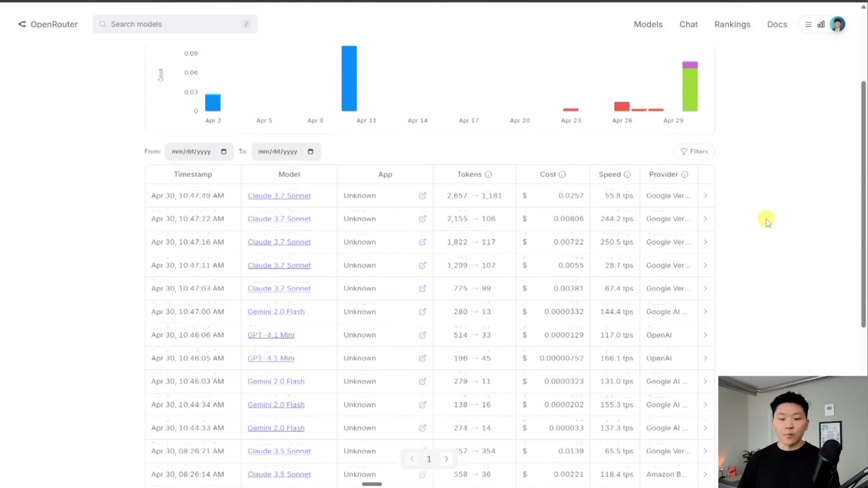The image size is (868, 488).
Task: Click the OpenRouter logo
Action: pos(48,24)
